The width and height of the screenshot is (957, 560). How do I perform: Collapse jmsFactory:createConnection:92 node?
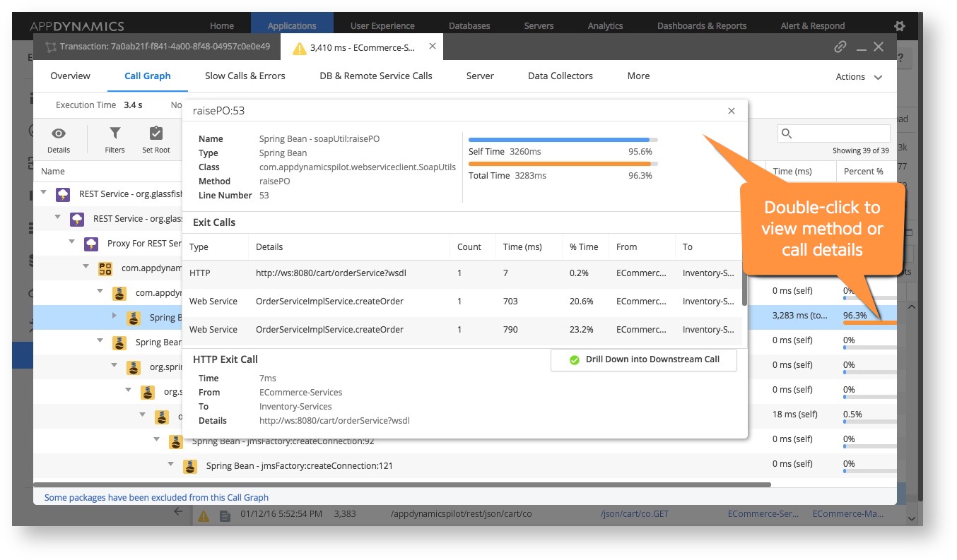157,439
